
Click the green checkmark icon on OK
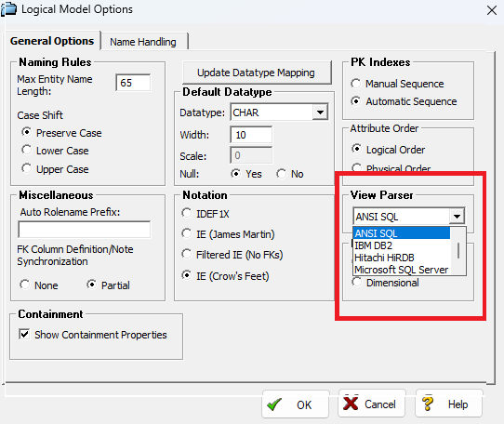tap(274, 404)
